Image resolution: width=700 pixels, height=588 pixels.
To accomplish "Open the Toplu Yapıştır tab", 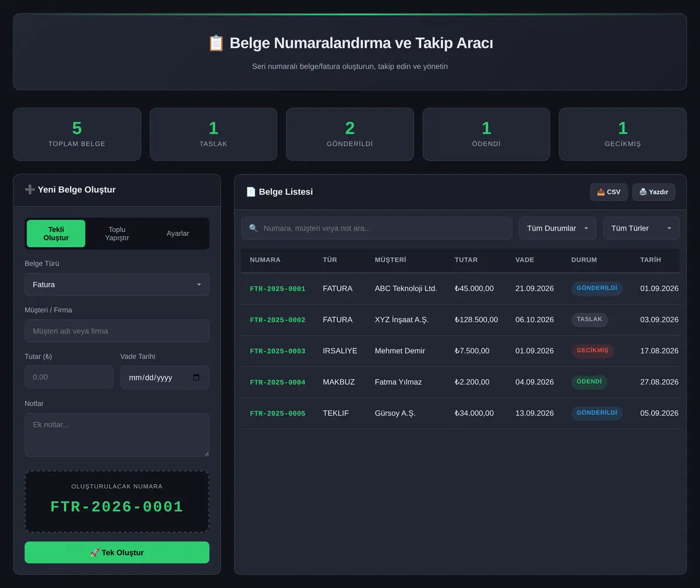I will [117, 233].
